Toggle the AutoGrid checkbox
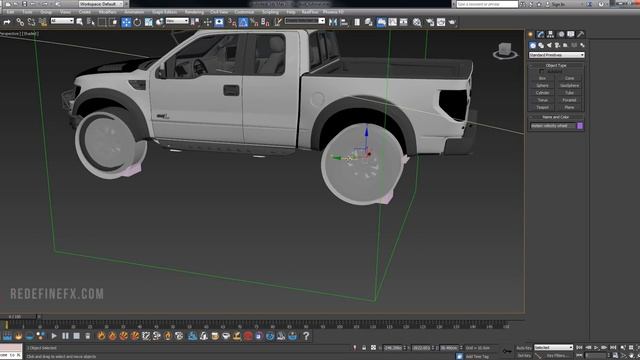 [542, 71]
